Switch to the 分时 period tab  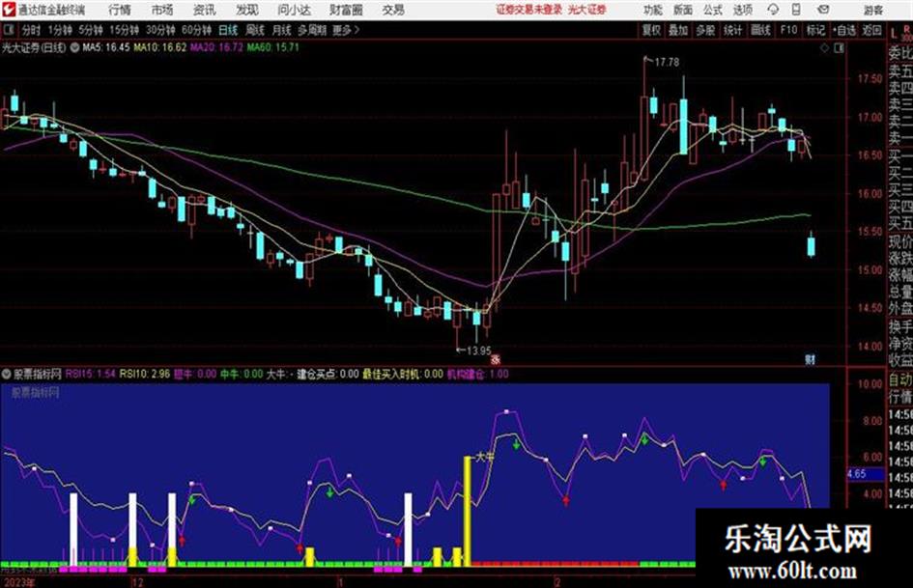(32, 30)
